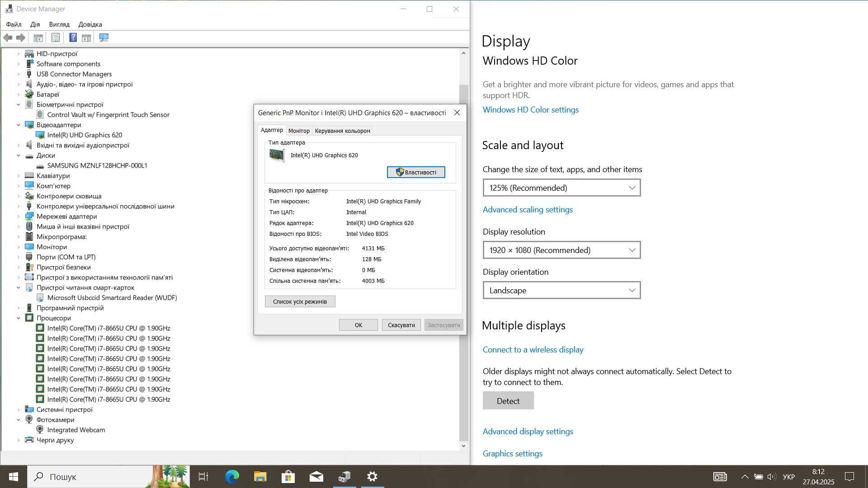Show hidden tray icons chevron
This screenshot has width=868, height=488.
click(x=745, y=477)
